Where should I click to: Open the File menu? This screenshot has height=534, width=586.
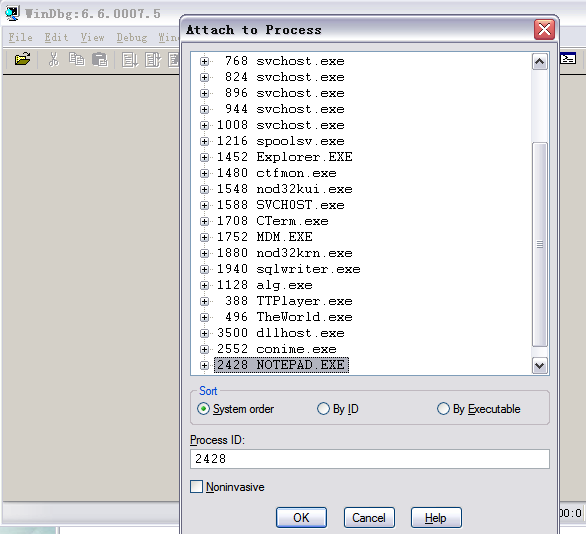click(x=20, y=37)
